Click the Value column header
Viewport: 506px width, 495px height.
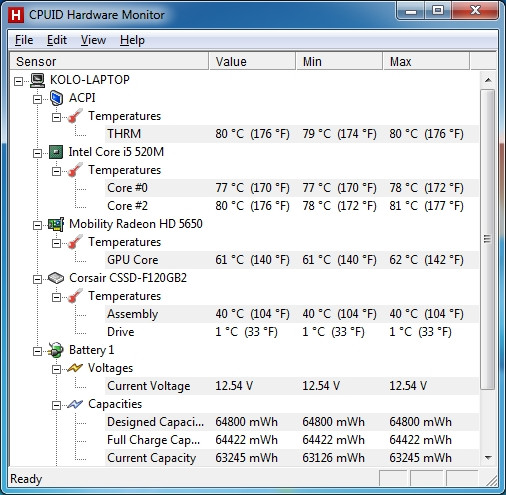[x=252, y=61]
